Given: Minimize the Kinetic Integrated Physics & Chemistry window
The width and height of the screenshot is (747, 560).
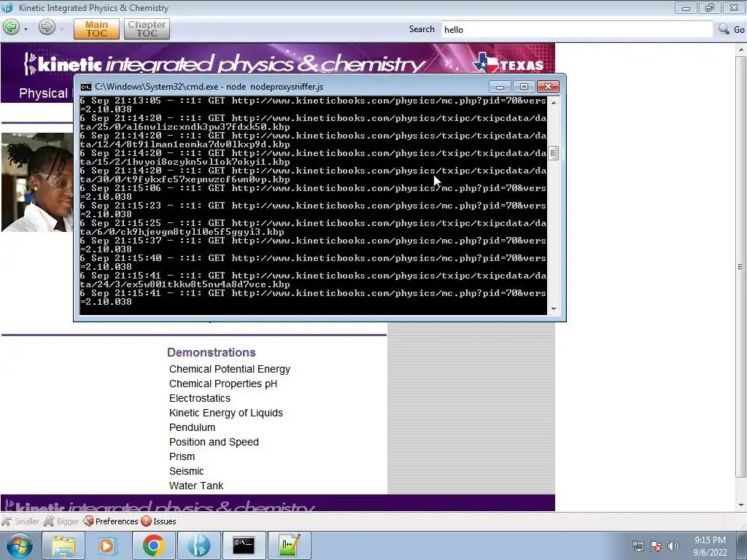Looking at the screenshot, I should (x=686, y=7).
